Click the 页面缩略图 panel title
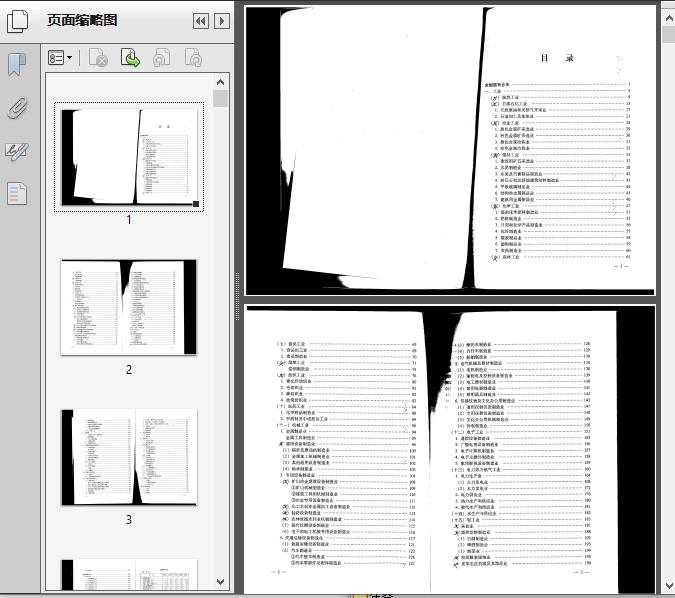 82,20
